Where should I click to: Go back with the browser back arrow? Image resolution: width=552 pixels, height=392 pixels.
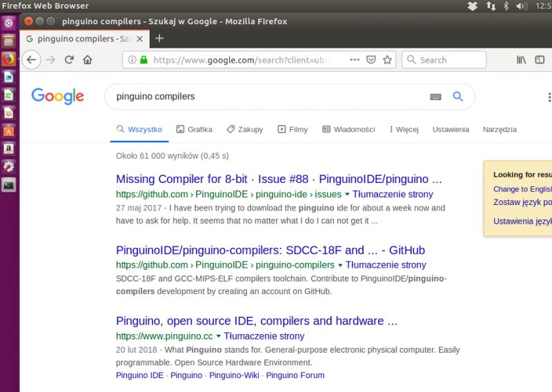point(31,60)
